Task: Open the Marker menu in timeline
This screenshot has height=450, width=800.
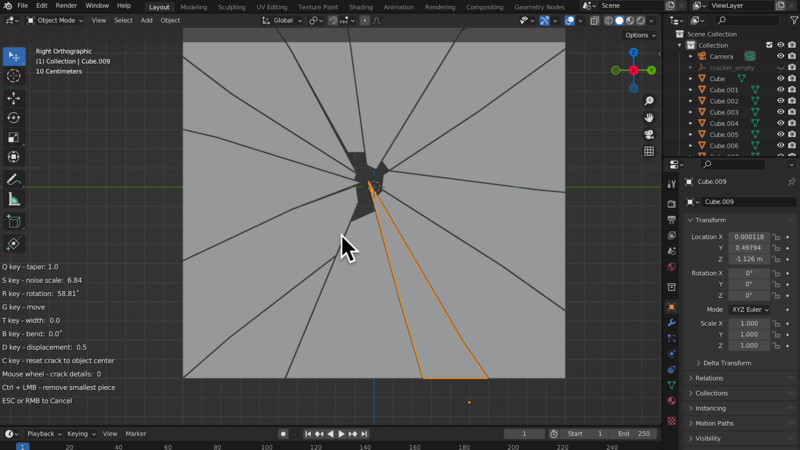Action: [136, 434]
